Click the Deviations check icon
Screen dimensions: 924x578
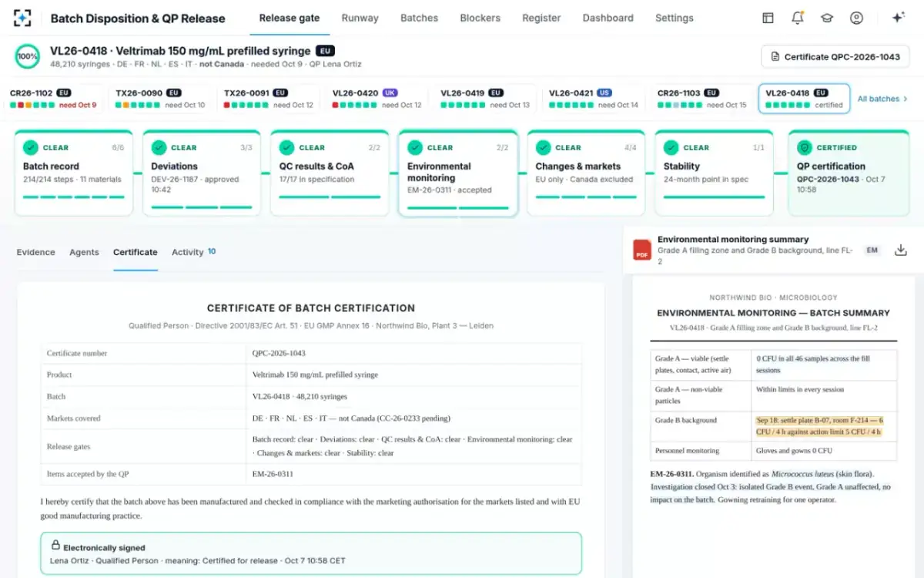click(159, 147)
